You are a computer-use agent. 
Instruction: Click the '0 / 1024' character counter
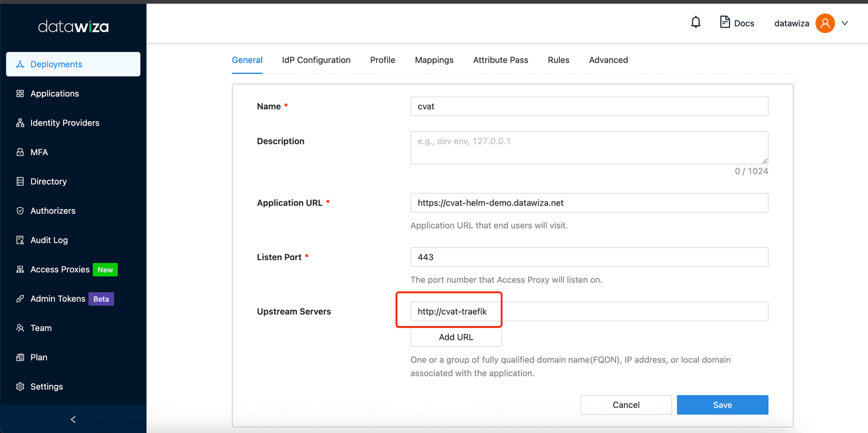coord(751,171)
